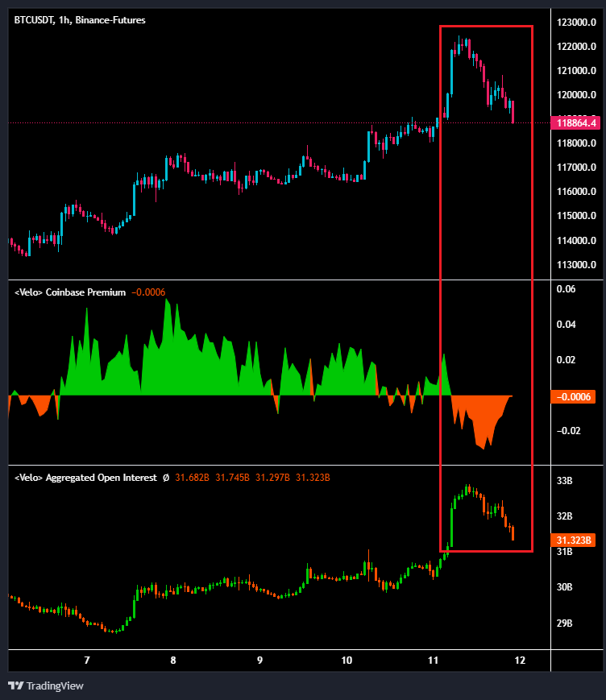Click the 0.02 premium scale label
This screenshot has height=700, width=606.
[x=566, y=360]
